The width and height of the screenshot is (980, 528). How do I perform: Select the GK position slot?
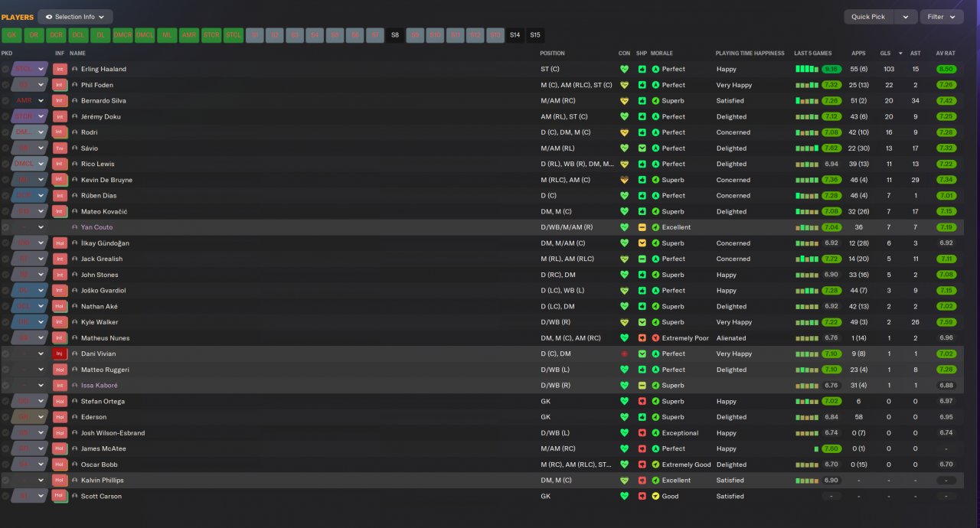11,35
